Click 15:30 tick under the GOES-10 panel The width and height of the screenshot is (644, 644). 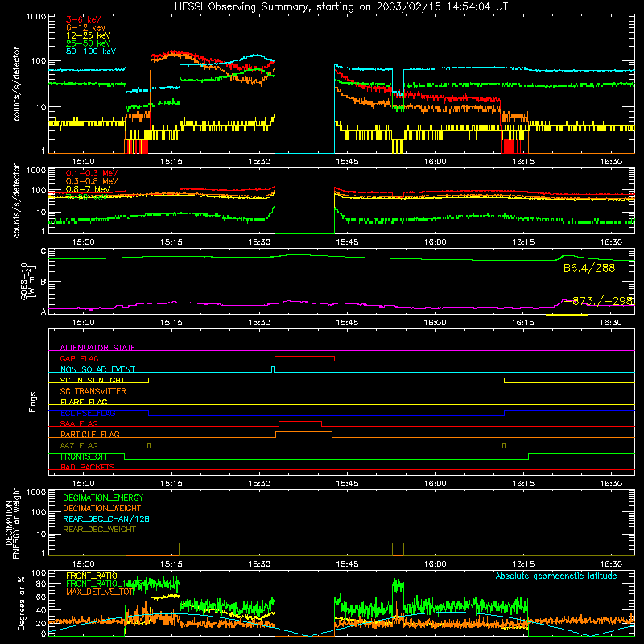[x=259, y=323]
